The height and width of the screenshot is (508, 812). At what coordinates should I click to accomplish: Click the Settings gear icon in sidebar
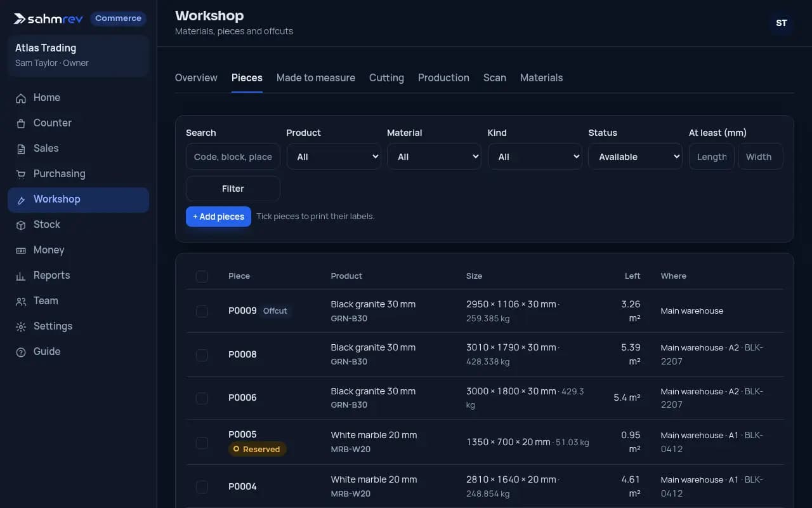21,326
